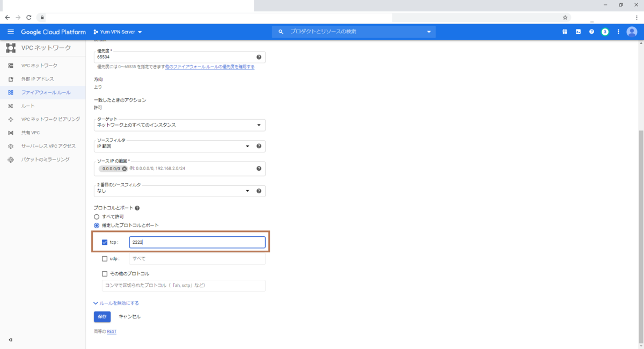Open ファイアウォール ルール menu item
Image resolution: width=644 pixels, height=349 pixels.
tap(46, 92)
